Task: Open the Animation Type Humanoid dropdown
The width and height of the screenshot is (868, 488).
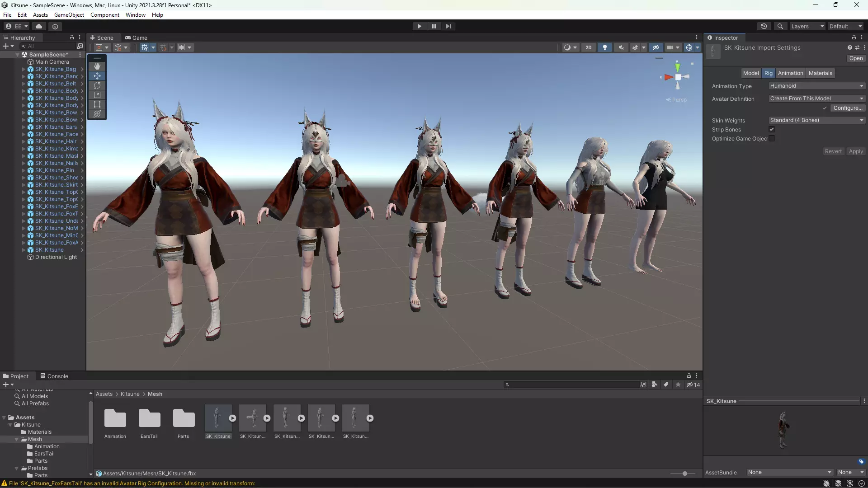Action: click(817, 86)
